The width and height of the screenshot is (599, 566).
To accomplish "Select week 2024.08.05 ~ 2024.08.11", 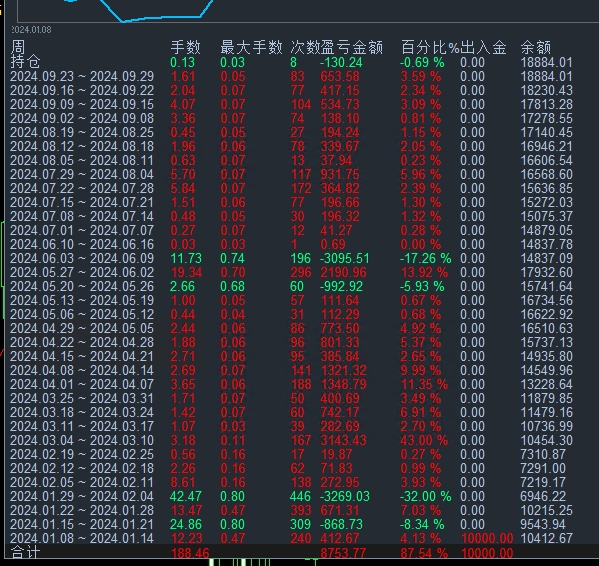I will pyautogui.click(x=82, y=160).
